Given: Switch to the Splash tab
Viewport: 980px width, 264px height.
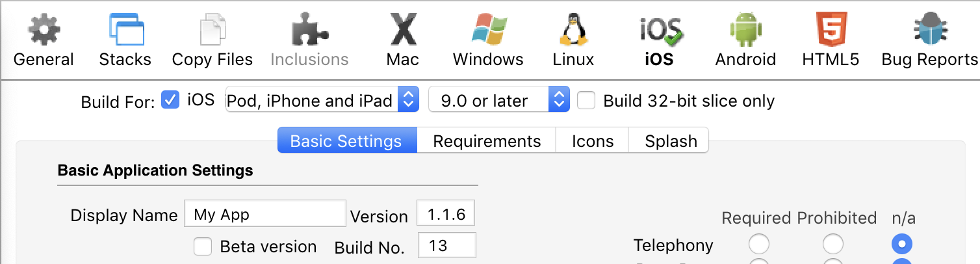Looking at the screenshot, I should pyautogui.click(x=670, y=141).
